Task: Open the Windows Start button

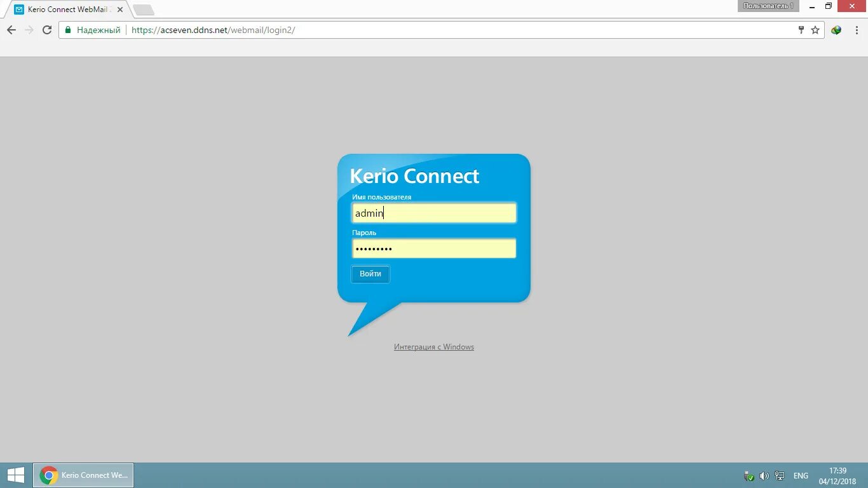Action: pyautogui.click(x=15, y=475)
